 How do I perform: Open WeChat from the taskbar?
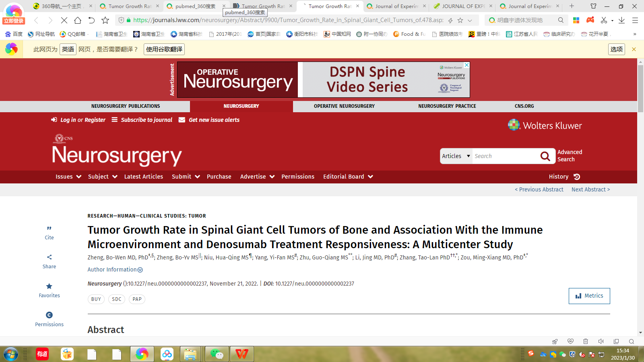(x=217, y=354)
